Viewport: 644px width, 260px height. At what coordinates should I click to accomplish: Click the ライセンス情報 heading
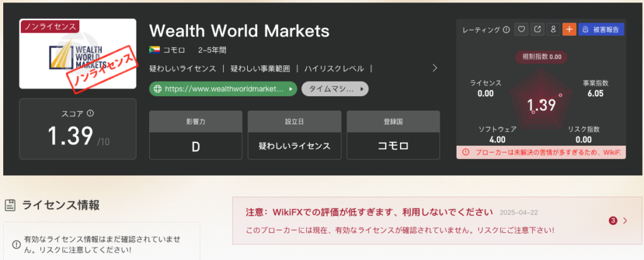(60, 205)
